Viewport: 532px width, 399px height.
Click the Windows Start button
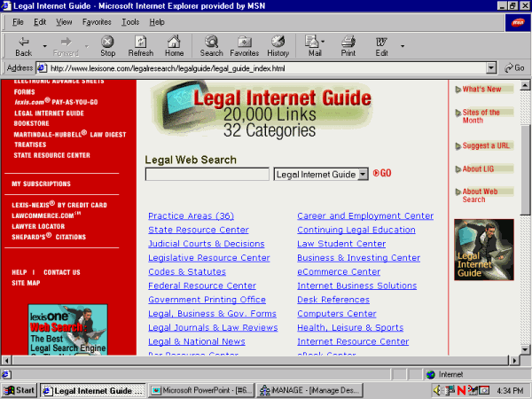point(20,390)
